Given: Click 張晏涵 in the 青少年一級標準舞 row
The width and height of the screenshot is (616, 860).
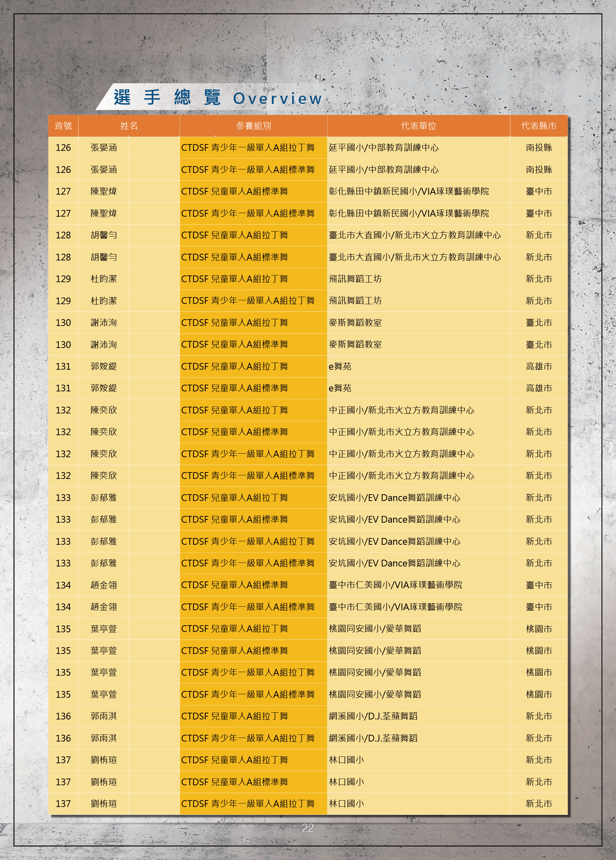Looking at the screenshot, I should tap(103, 169).
